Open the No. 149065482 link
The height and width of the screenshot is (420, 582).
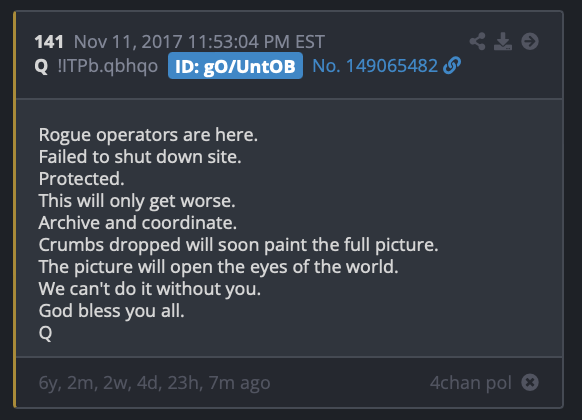[375, 66]
